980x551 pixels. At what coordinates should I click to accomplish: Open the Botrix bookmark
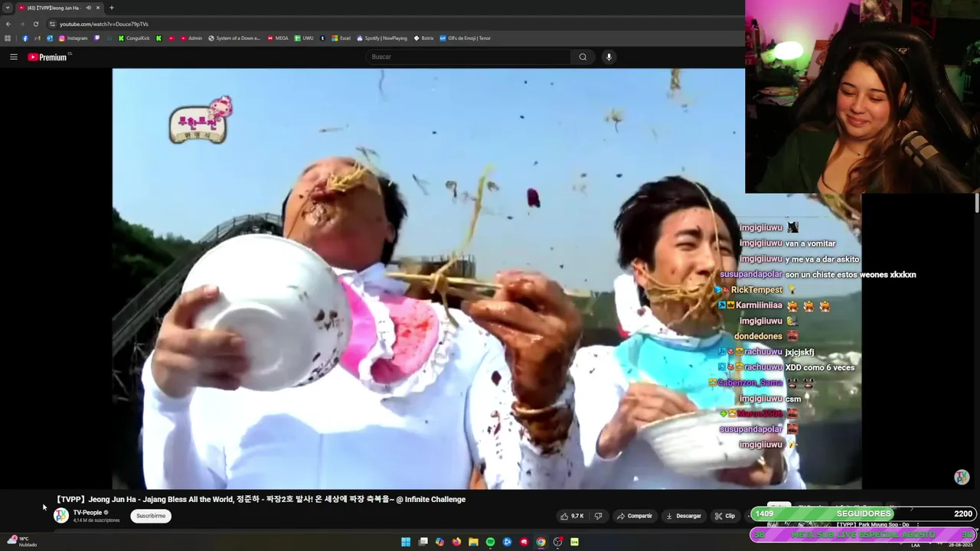click(x=423, y=38)
